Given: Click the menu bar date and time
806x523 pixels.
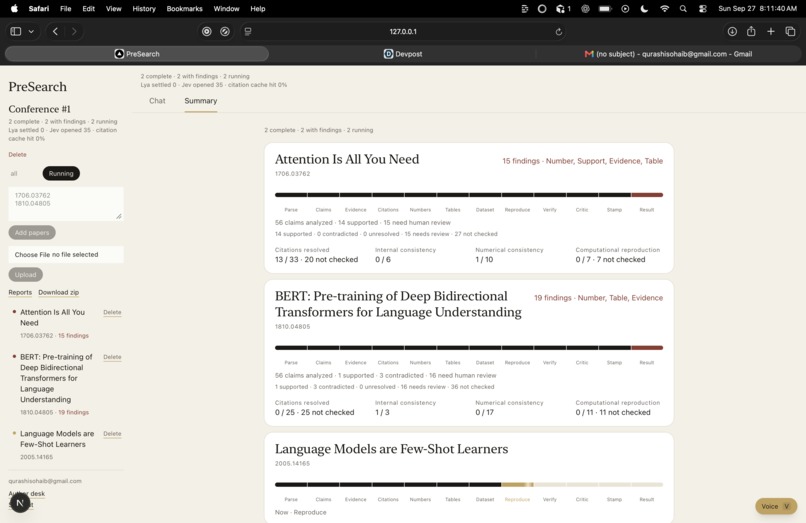Looking at the screenshot, I should (x=757, y=8).
